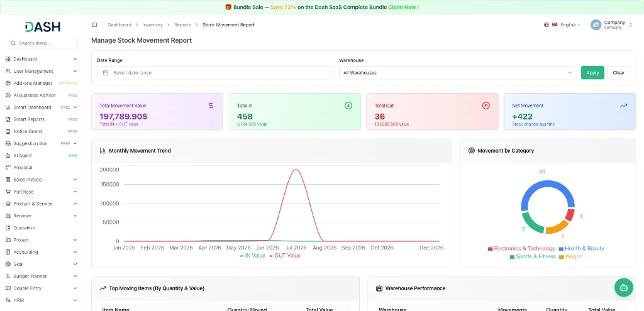Screen dimensions: 644x311
Task: Click the OUT Value peak at Jul 2026
Action: point(296,169)
